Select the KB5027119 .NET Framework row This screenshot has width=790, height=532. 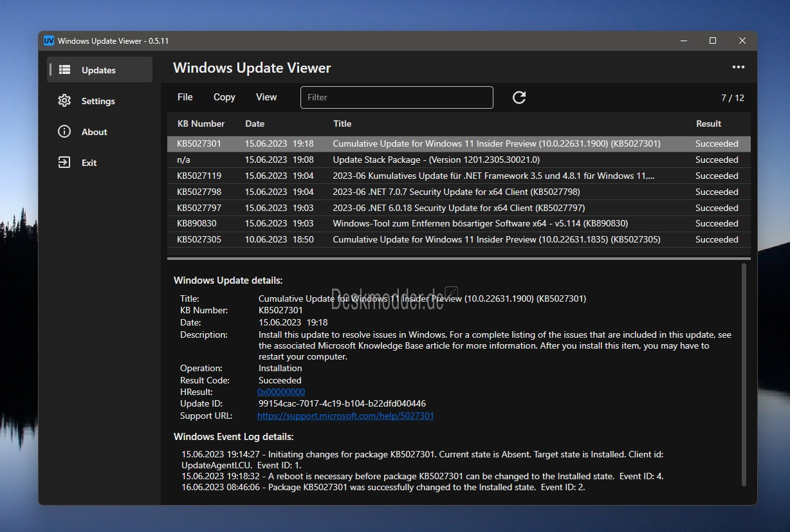[x=459, y=176]
